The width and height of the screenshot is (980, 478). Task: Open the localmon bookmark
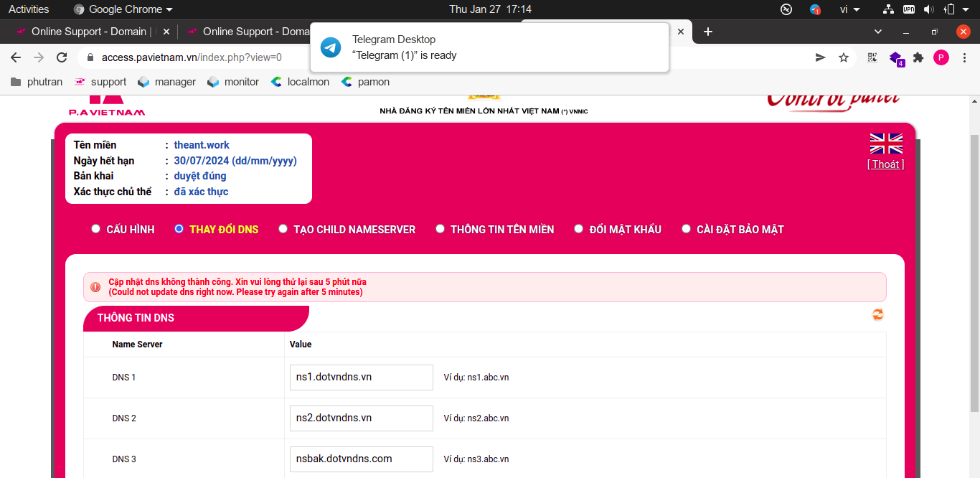click(300, 82)
